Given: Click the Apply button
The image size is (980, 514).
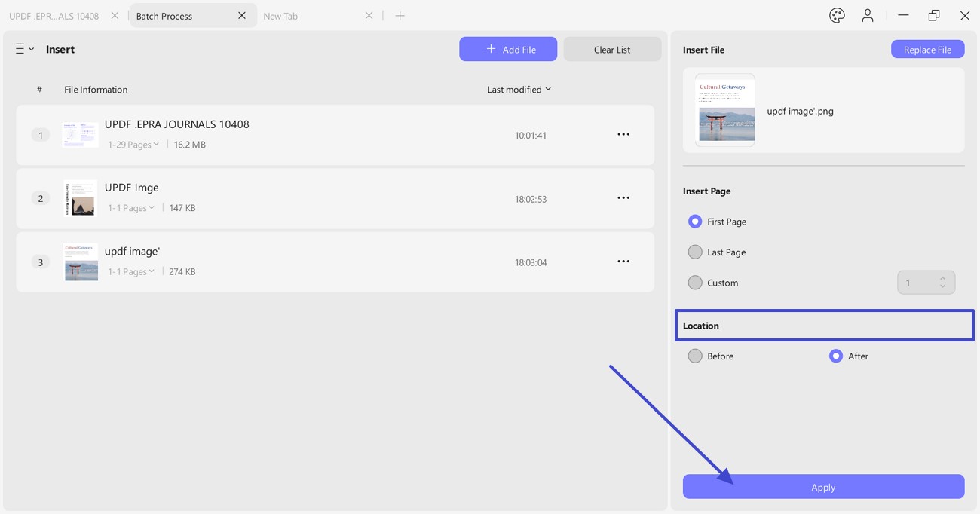Looking at the screenshot, I should [823, 487].
